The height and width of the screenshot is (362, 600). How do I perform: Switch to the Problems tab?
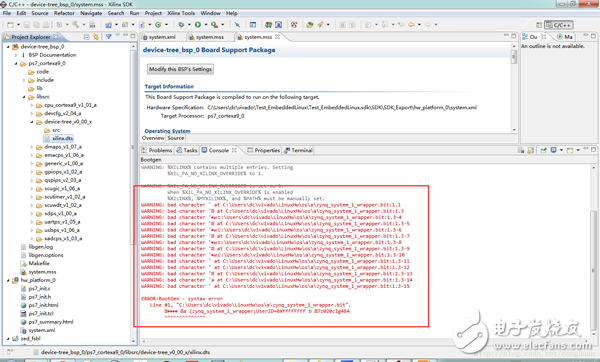point(157,150)
